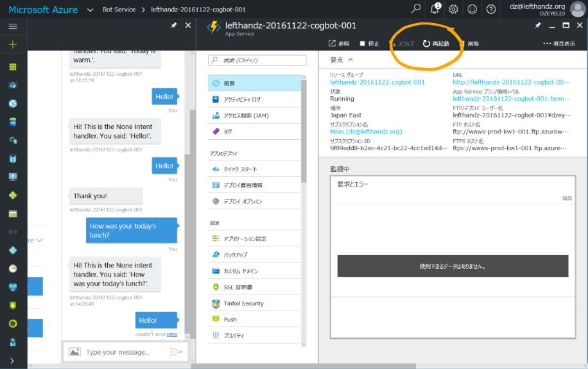Click the 要求とエラー chart tile
The height and width of the screenshot is (369, 588).
453,257
